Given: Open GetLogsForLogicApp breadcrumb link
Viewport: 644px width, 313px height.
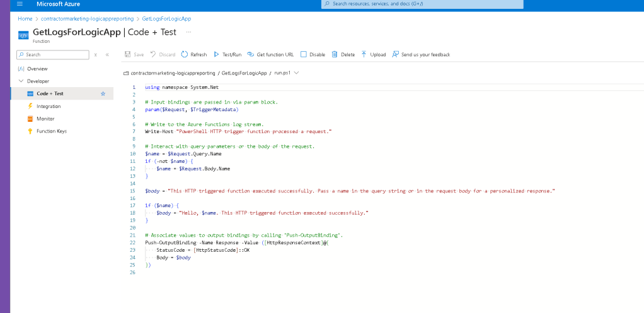Looking at the screenshot, I should coord(166,18).
